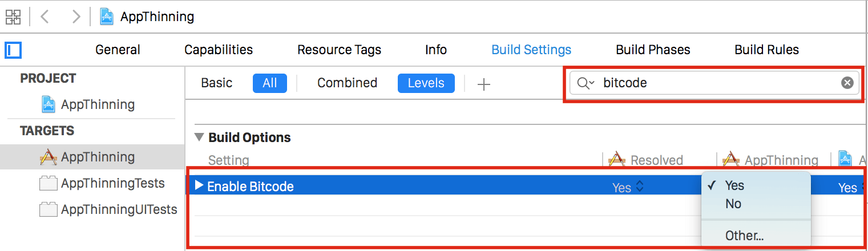Viewport: 868px width, 251px height.
Task: Choose No in the bitcode popup menu
Action: pyautogui.click(x=733, y=204)
